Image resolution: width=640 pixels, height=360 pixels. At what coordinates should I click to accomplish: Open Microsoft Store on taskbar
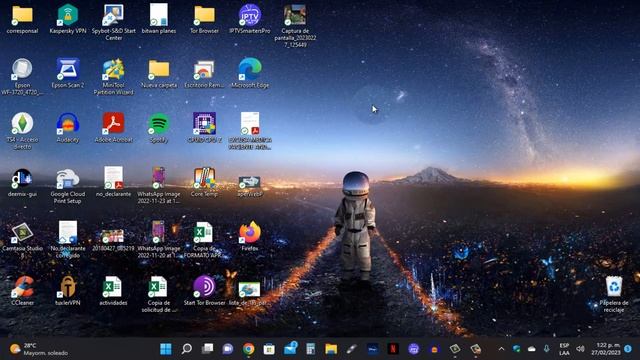[x=269, y=349]
